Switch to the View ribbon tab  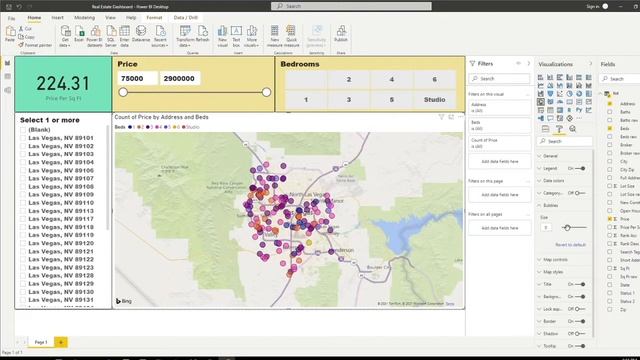[110, 18]
